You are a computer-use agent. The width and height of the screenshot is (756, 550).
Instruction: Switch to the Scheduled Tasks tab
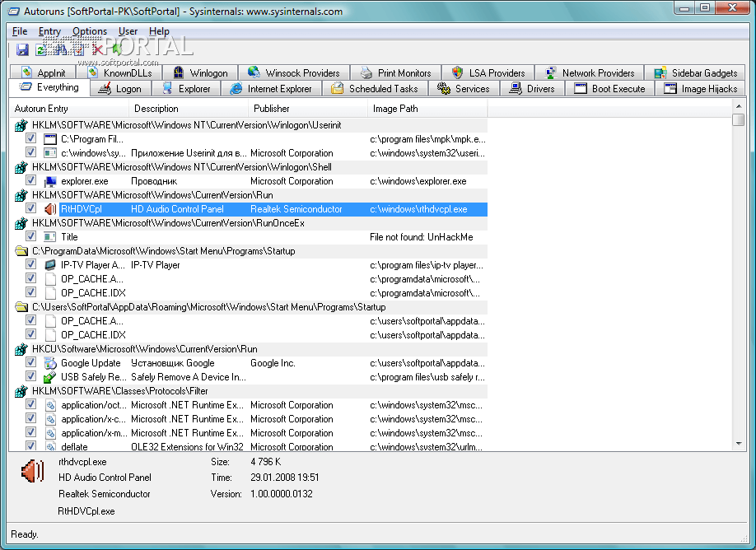375,89
